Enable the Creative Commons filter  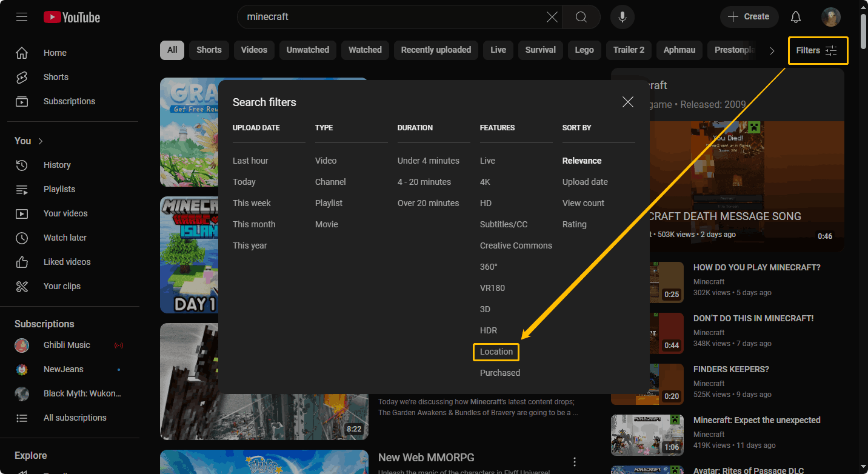point(516,245)
